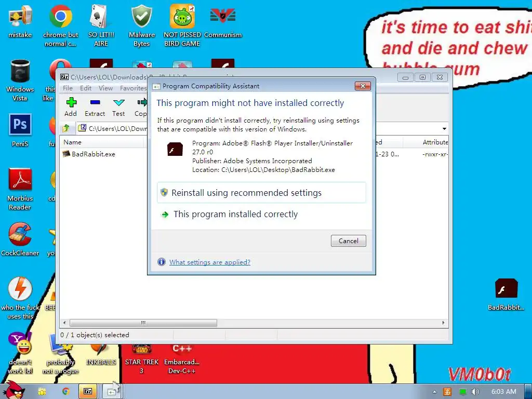
Task: Open the 'PeniS' Photoshop desktop icon
Action: pyautogui.click(x=20, y=130)
